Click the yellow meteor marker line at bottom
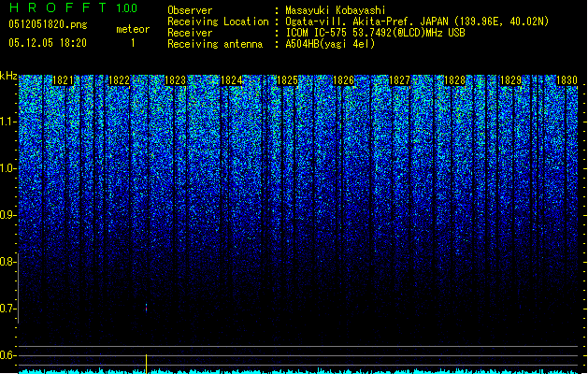 click(146, 363)
